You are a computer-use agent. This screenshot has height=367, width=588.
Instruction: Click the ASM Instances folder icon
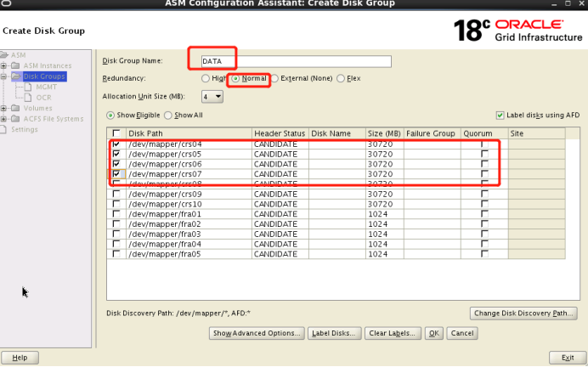(15, 65)
